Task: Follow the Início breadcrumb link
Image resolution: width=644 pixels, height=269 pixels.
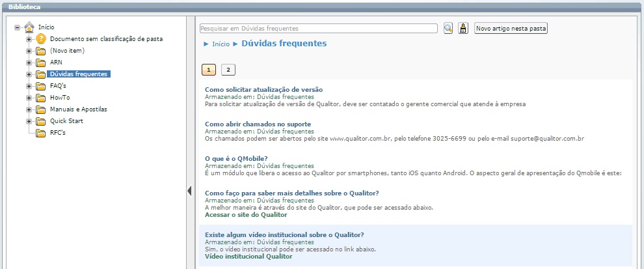Action: (221, 44)
